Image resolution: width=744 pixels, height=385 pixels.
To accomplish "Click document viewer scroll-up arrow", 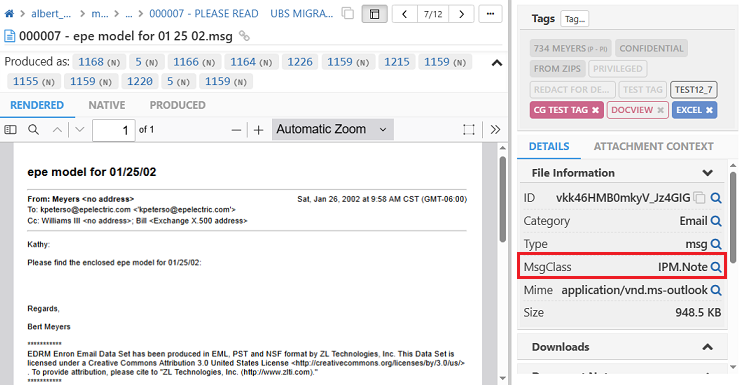I will (x=503, y=148).
